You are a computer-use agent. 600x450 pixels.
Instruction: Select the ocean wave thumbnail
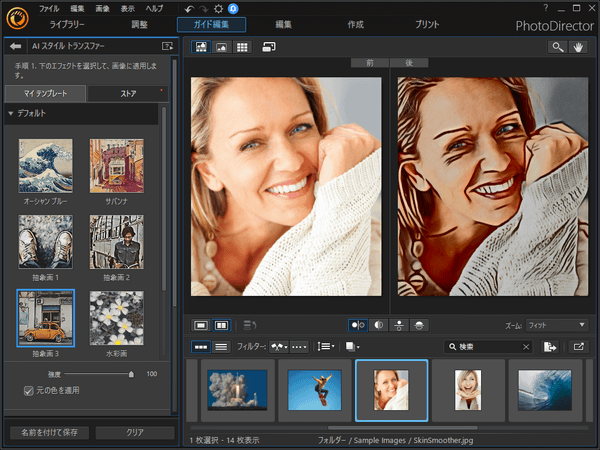click(x=545, y=390)
